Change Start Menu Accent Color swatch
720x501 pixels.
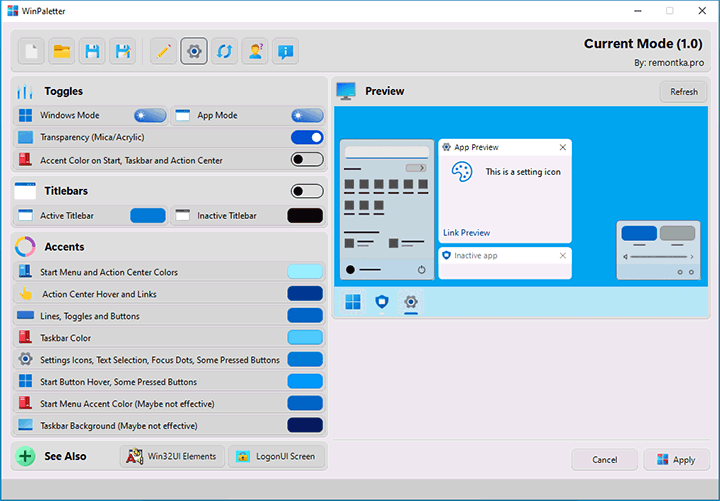pos(305,404)
